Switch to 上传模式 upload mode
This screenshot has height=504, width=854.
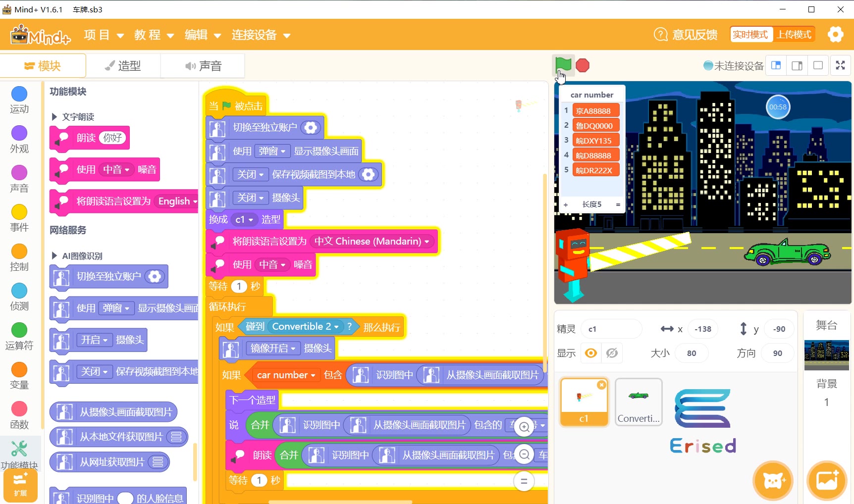coord(794,35)
